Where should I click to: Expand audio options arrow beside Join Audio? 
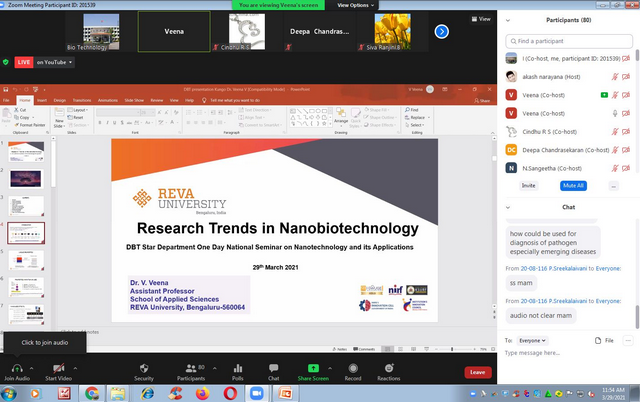[31, 368]
